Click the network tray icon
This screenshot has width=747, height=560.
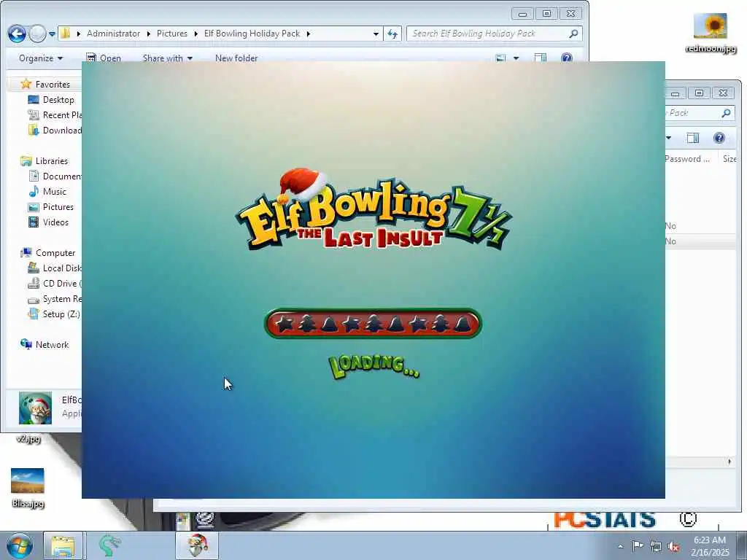point(656,547)
